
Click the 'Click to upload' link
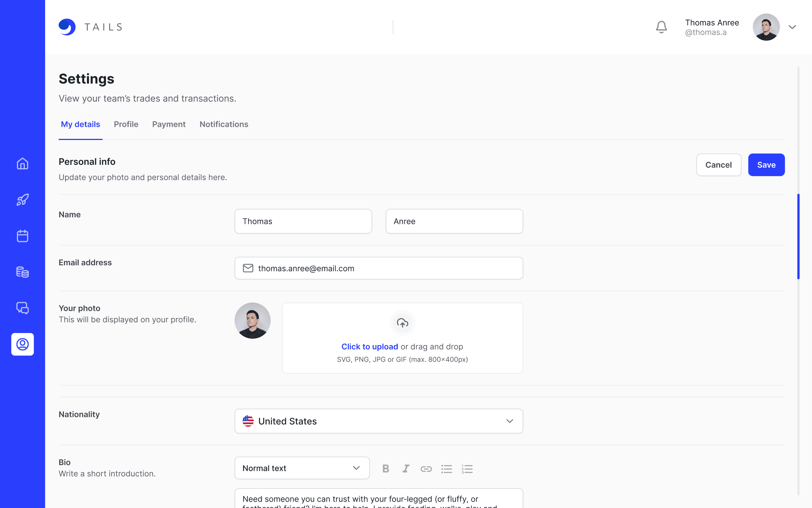click(x=369, y=347)
